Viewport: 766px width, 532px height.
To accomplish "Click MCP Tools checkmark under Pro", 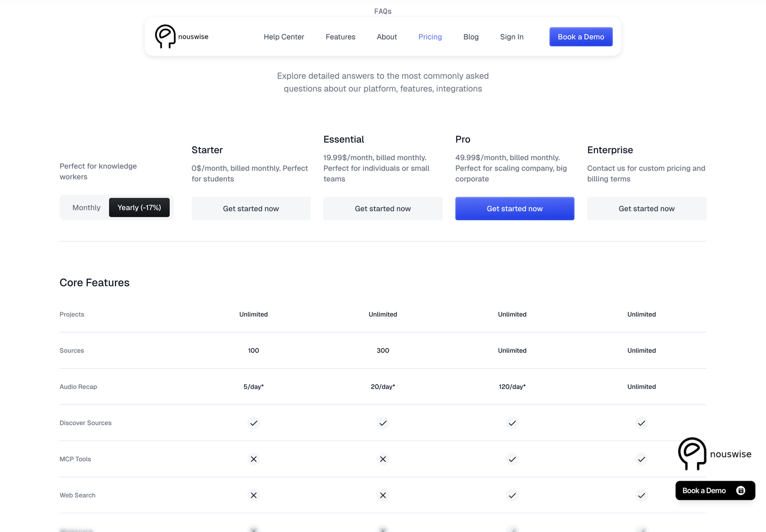I will (x=512, y=459).
